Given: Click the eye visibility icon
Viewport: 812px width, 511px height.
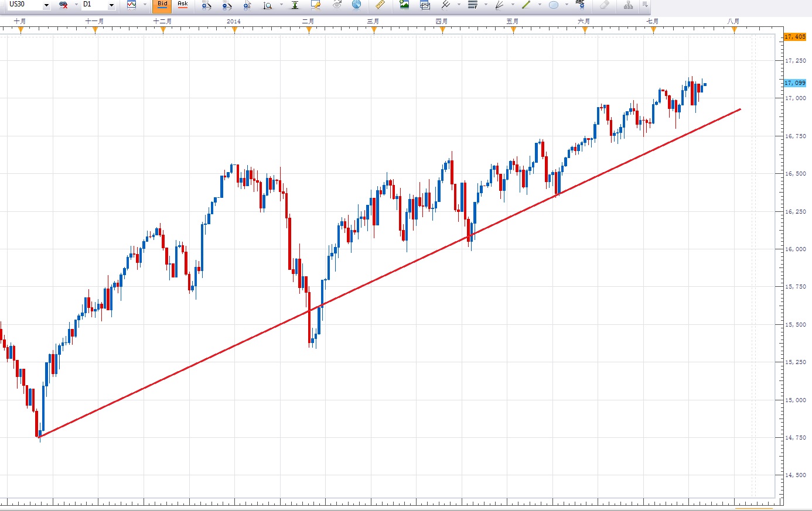Looking at the screenshot, I should 336,5.
